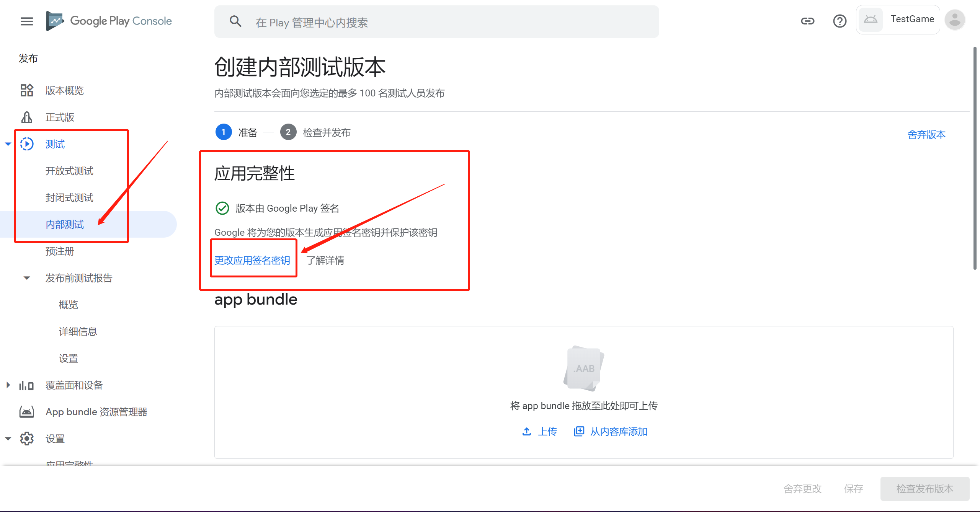Open 测试 section label in sidebar

coord(55,144)
